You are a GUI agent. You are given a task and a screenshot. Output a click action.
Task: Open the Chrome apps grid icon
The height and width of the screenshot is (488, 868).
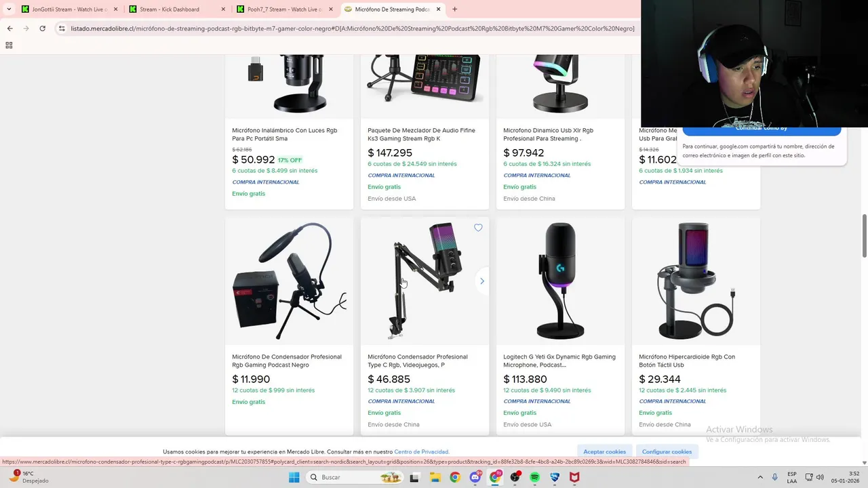tap(9, 45)
